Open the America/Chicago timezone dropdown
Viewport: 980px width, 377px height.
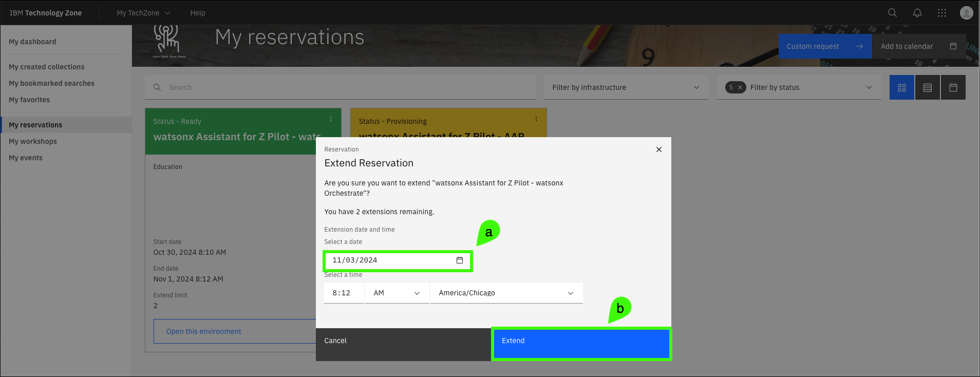coord(506,293)
